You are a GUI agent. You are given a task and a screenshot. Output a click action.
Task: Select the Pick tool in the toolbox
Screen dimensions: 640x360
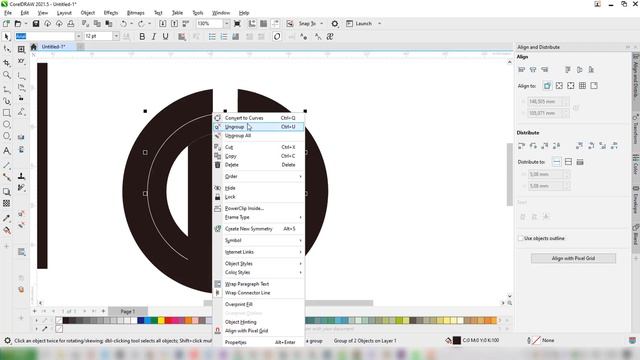click(x=7, y=37)
